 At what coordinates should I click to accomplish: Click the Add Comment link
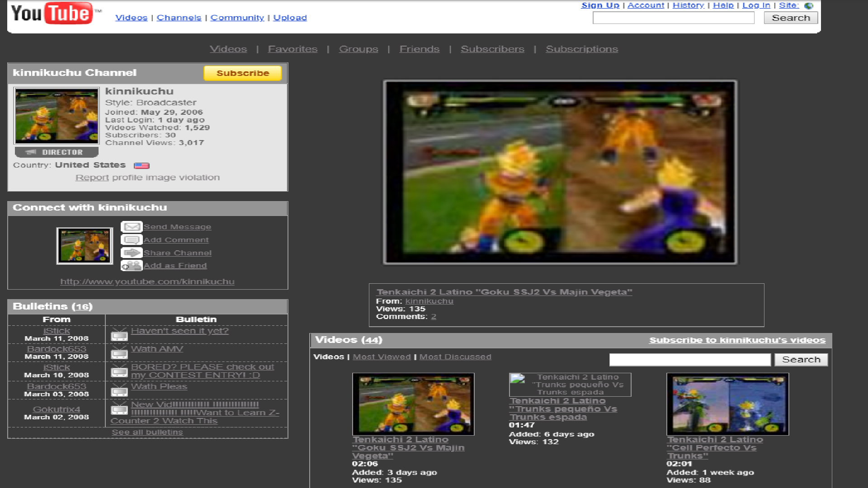coord(176,240)
